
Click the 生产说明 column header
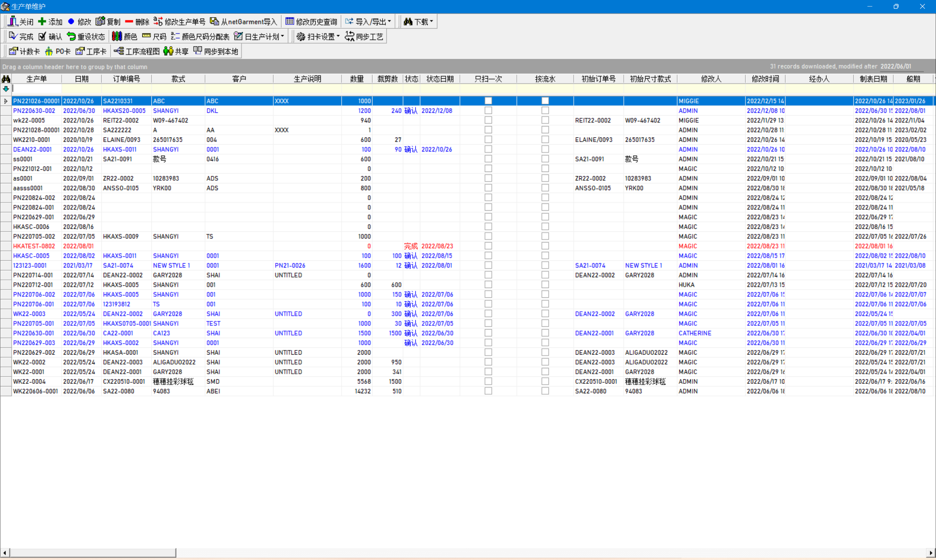click(307, 79)
